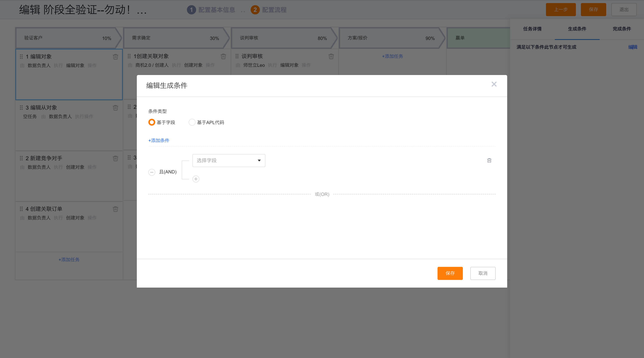Delete the '1 编辑对象' task card
This screenshot has width=644, height=358.
coord(115,57)
